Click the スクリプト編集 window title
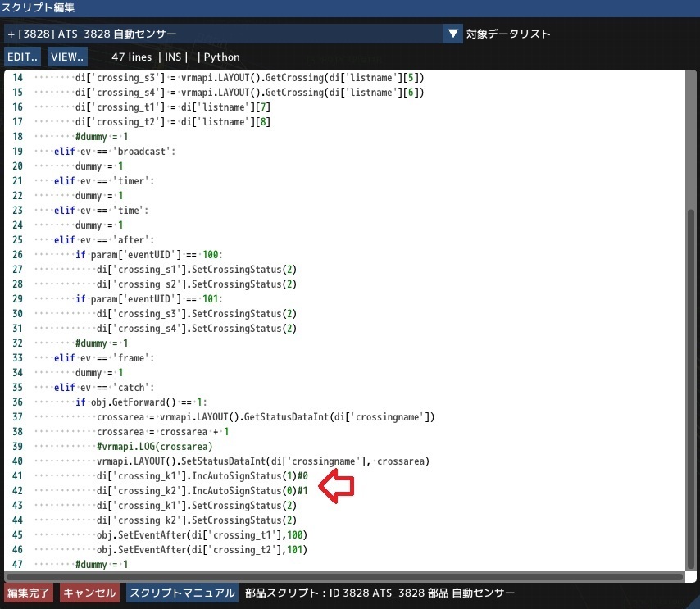The height and width of the screenshot is (609, 700). [x=38, y=7]
